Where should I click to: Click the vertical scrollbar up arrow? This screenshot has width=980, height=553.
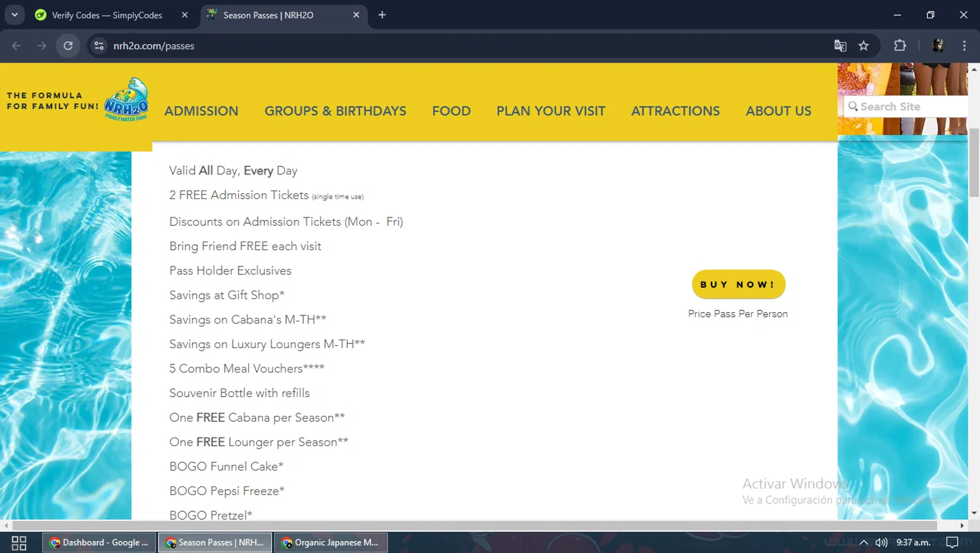(974, 69)
